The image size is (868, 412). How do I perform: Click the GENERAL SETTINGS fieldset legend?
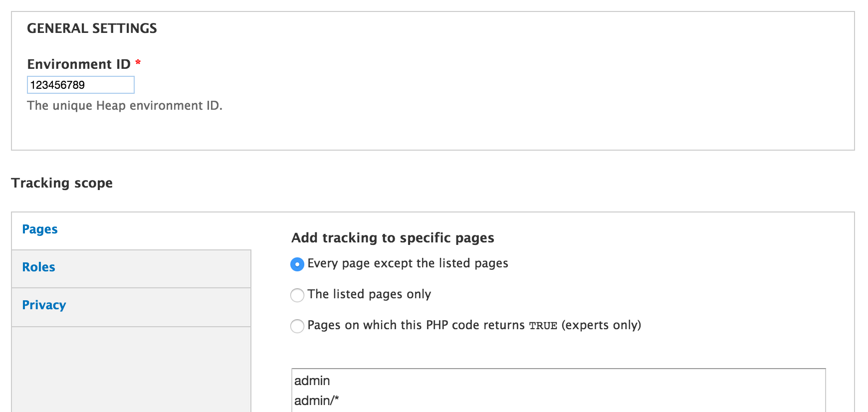coord(92,28)
